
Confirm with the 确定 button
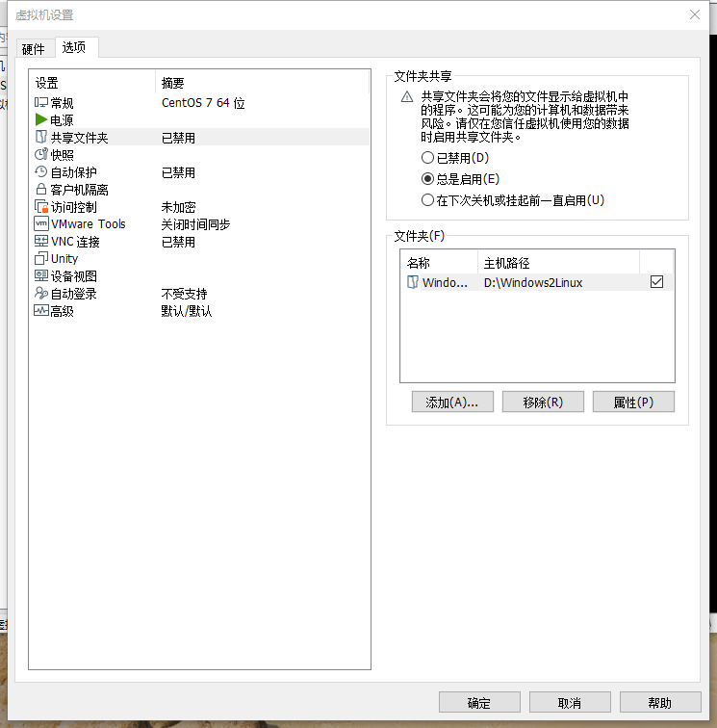coord(479,702)
